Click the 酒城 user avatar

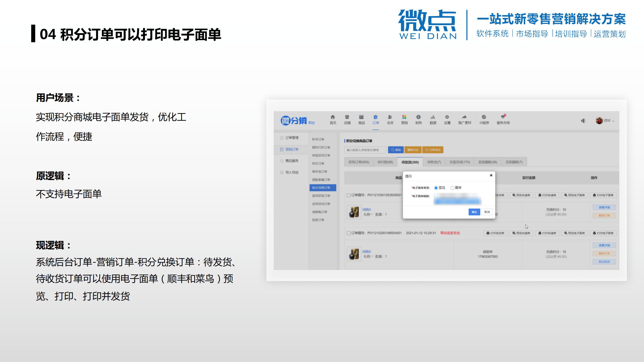(599, 121)
